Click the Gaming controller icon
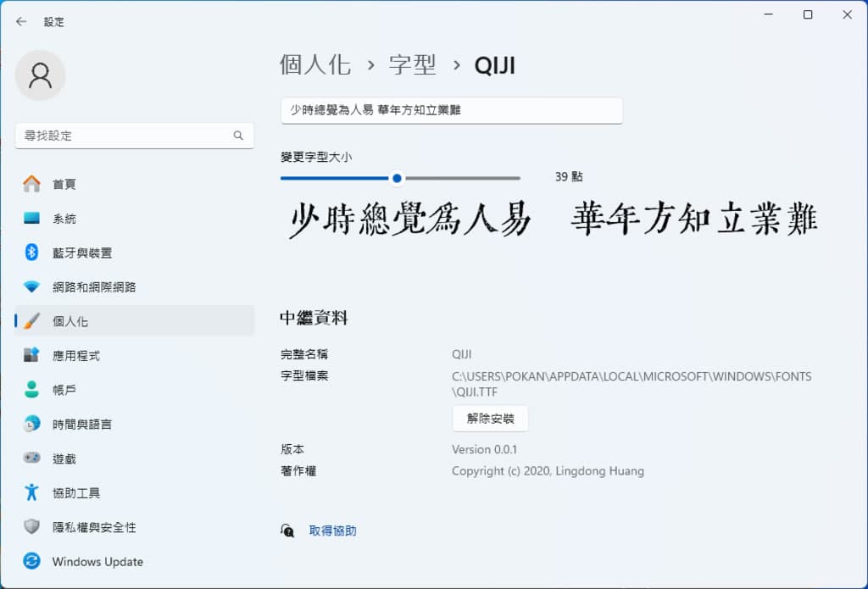868x589 pixels. 31,458
